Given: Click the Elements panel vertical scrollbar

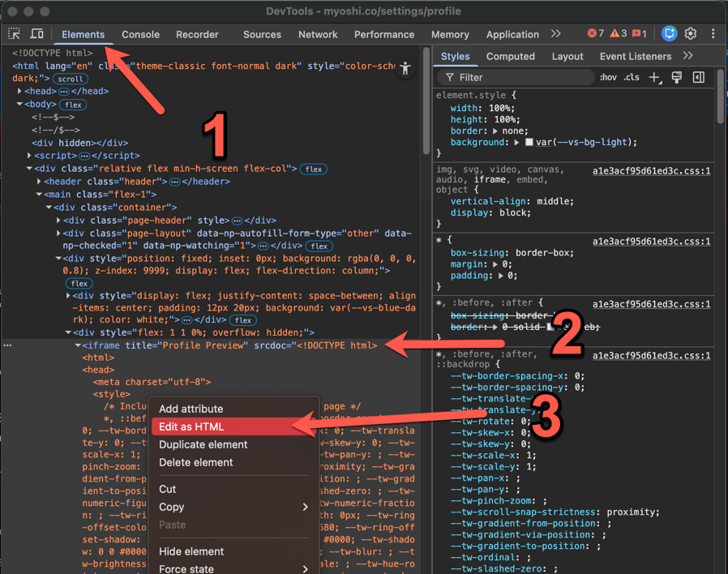Looking at the screenshot, I should 426,101.
